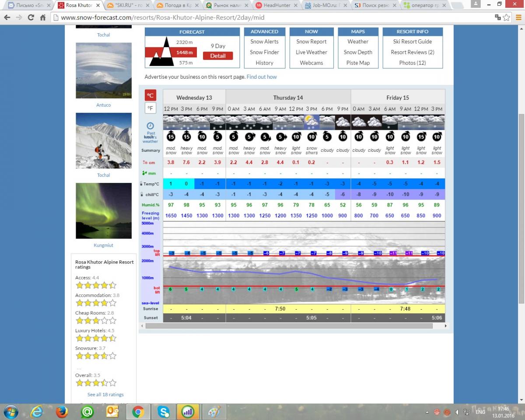Focus the address bar URL
Screen dimensions: 525x420
tap(163, 18)
